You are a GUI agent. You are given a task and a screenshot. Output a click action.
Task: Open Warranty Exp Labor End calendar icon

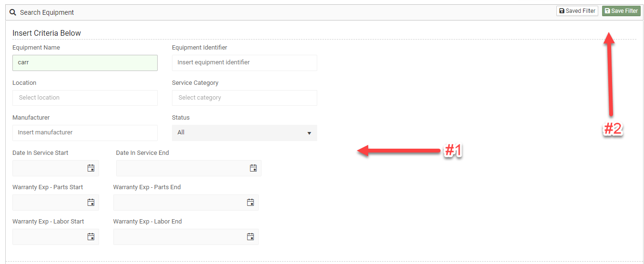coord(251,237)
